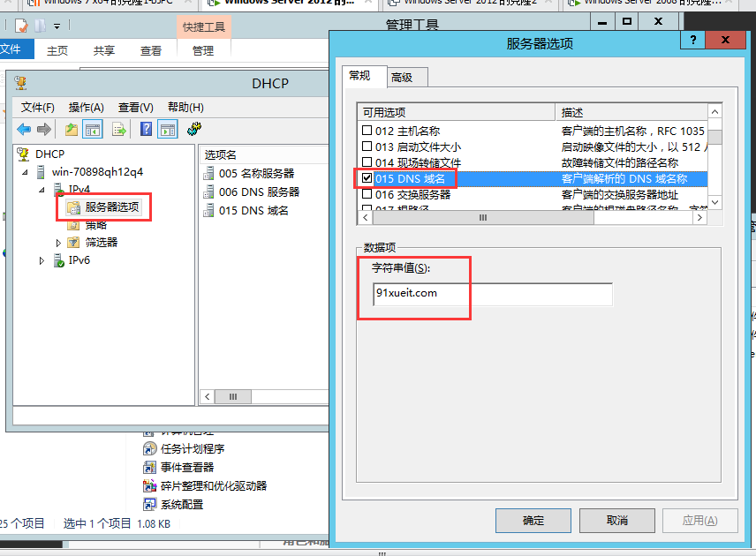Screen dimensions: 756x556
Task: Uncheck the 015 DNS 域名 option
Action: pos(367,178)
